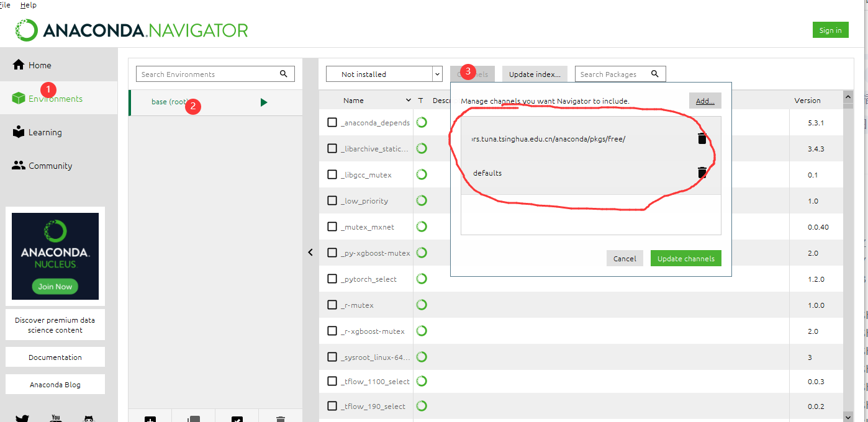
Task: Open the Documentation link
Action: click(55, 357)
